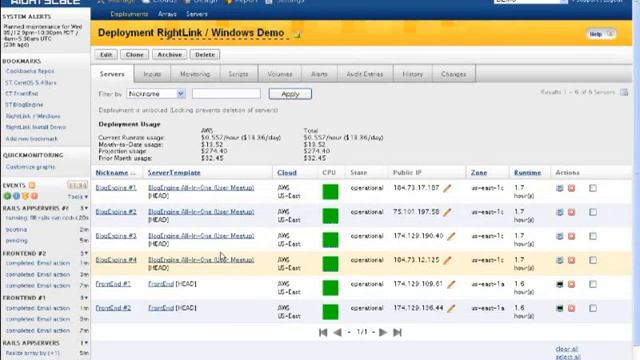Open Arrays in the top navigation

pos(167,14)
